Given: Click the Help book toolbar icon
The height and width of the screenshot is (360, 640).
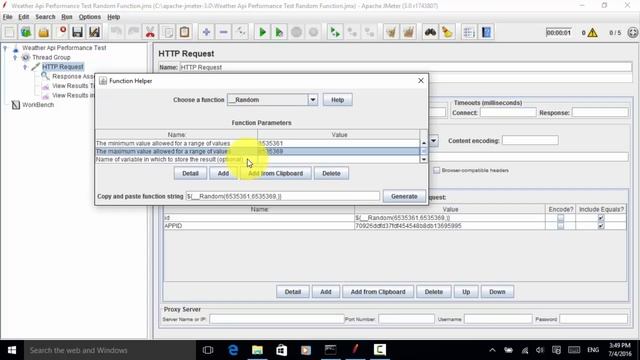Looking at the screenshot, I should [x=487, y=32].
